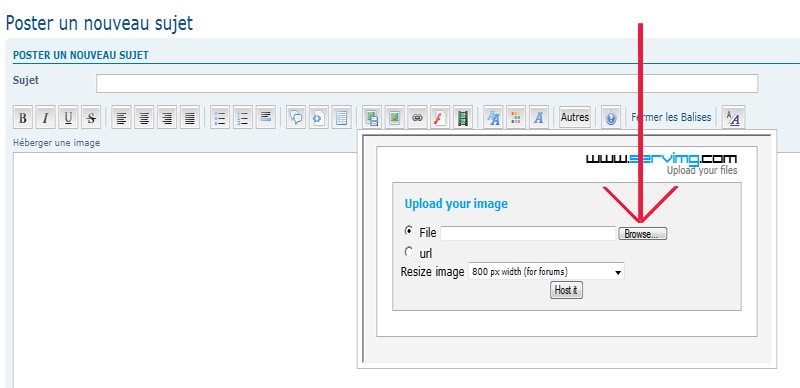Open the font size icon

click(x=493, y=118)
